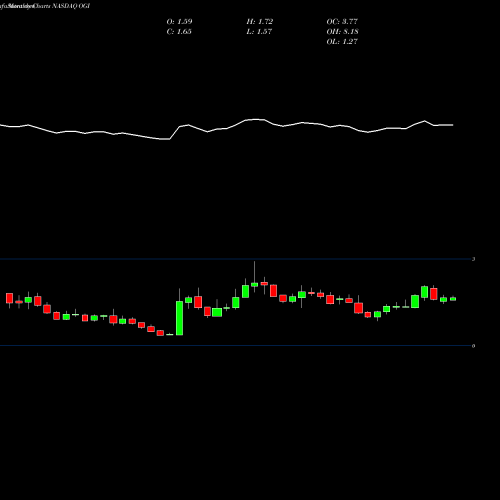Select the 'C: 1.65' close value
500x500 pixels.
click(x=179, y=32)
